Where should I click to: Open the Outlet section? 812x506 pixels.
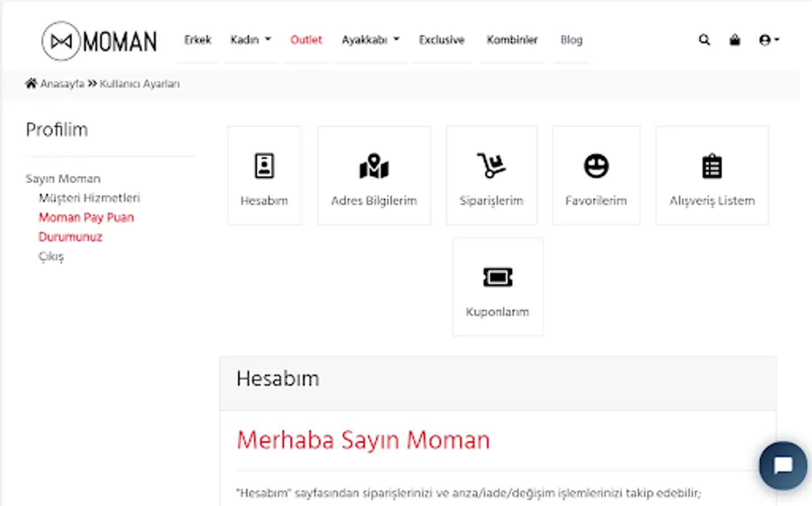306,40
